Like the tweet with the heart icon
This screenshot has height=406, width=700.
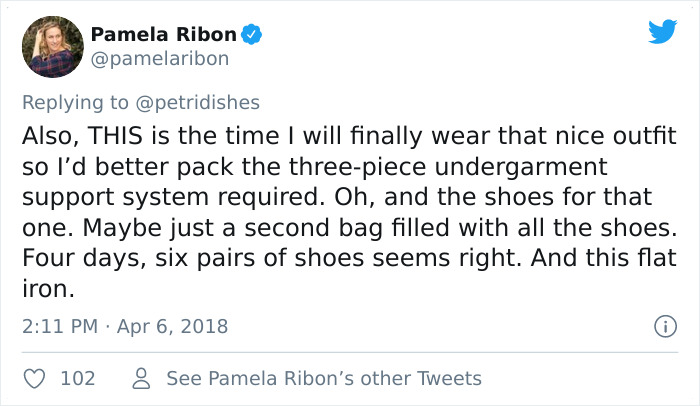[35, 378]
